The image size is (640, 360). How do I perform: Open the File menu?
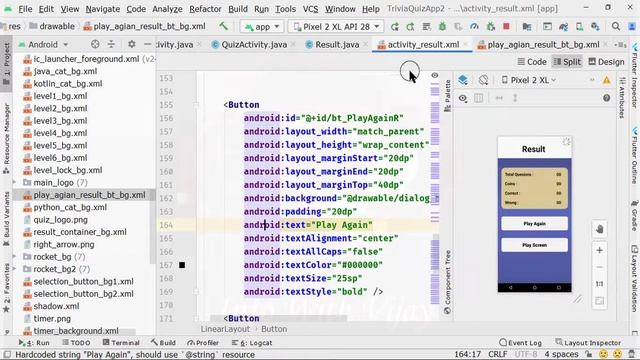click(25, 9)
